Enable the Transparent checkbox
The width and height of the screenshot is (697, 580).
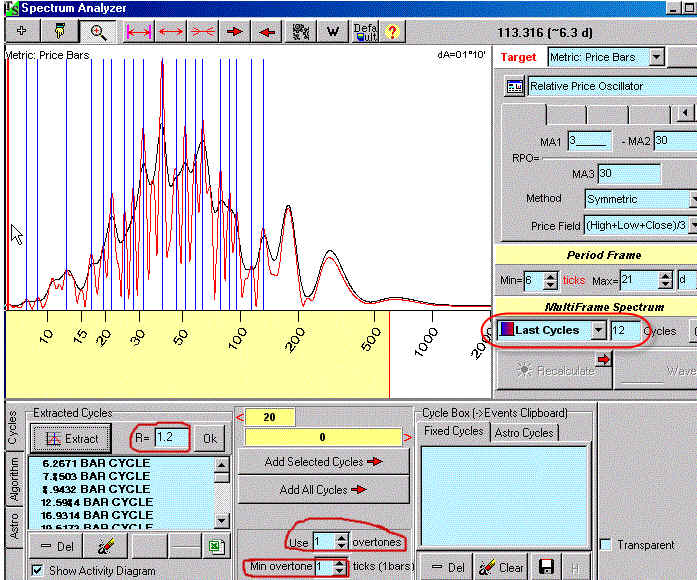(x=606, y=544)
